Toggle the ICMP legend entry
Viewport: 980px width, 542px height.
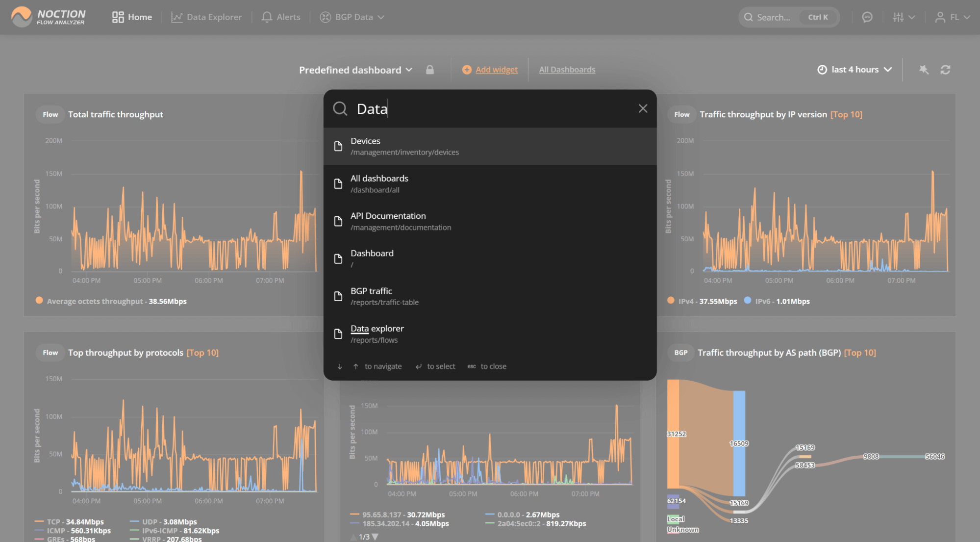[x=73, y=531]
